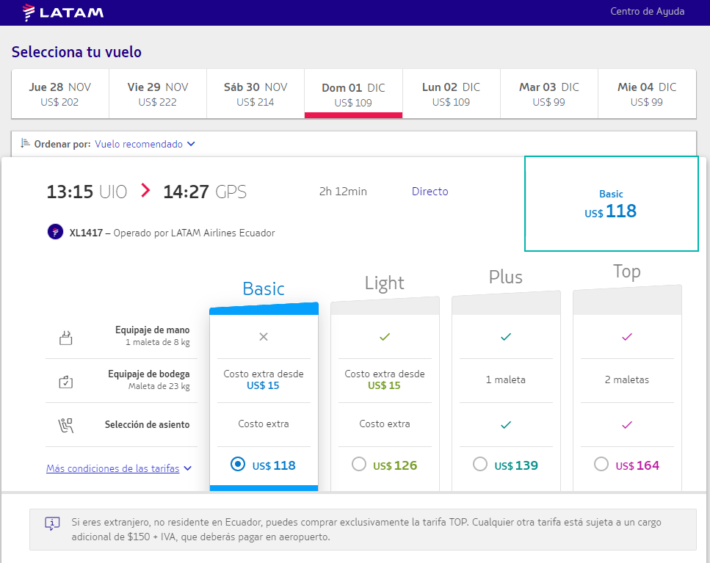Choose the Top US$ 164 radio button
Image resolution: width=710 pixels, height=563 pixels.
[601, 464]
